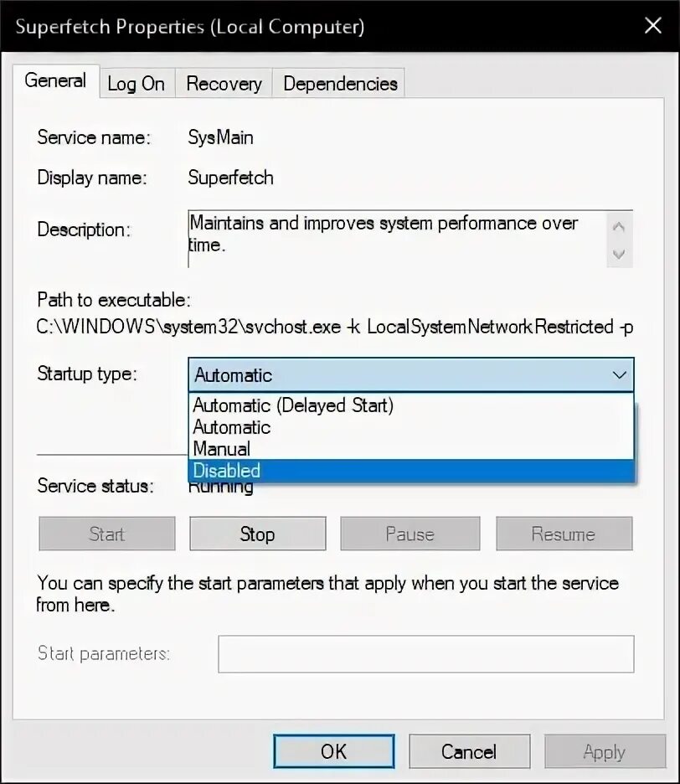Close the Superfetch Properties dialog
This screenshot has width=680, height=784.
coord(653,25)
